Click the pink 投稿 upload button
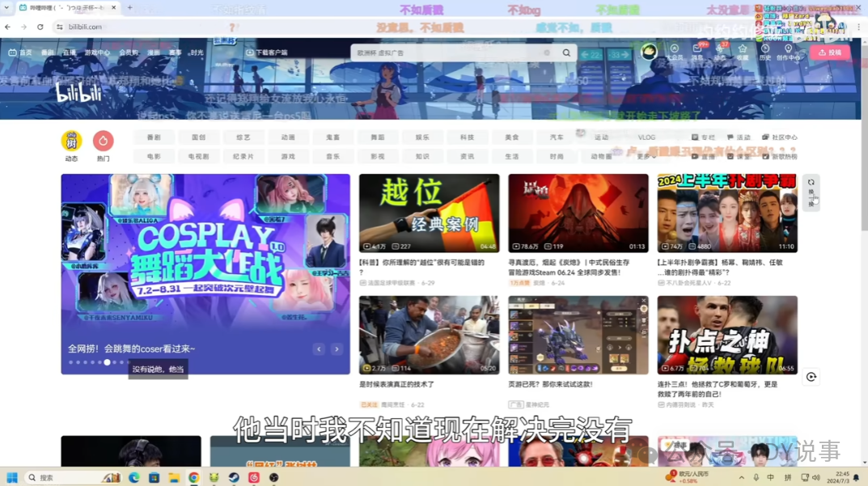Image resolution: width=868 pixels, height=486 pixels. 829,53
